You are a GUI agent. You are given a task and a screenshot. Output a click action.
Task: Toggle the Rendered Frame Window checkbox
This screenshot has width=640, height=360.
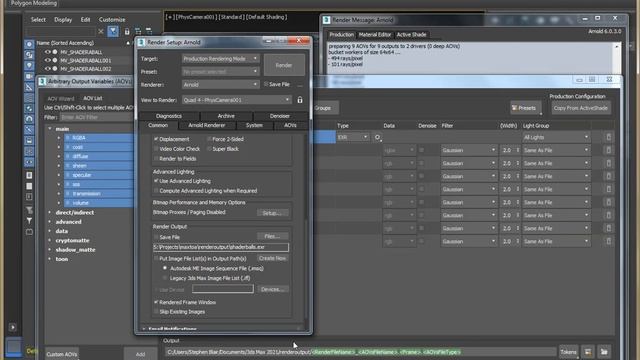[x=156, y=302]
